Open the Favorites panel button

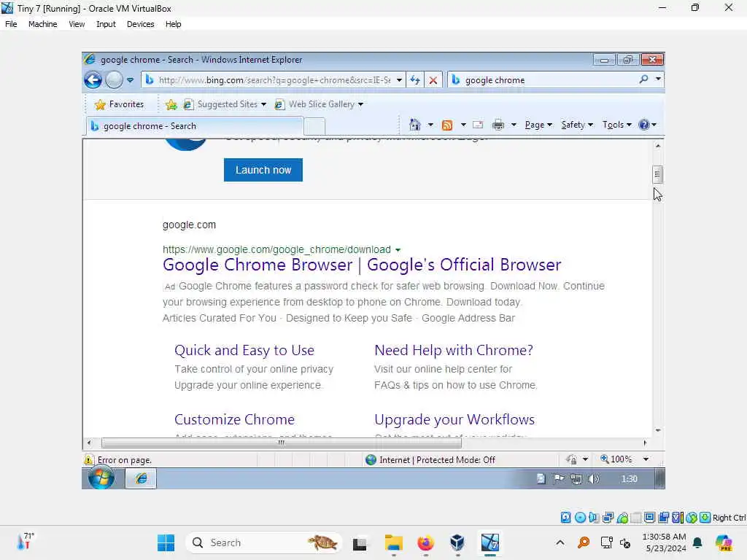point(119,104)
